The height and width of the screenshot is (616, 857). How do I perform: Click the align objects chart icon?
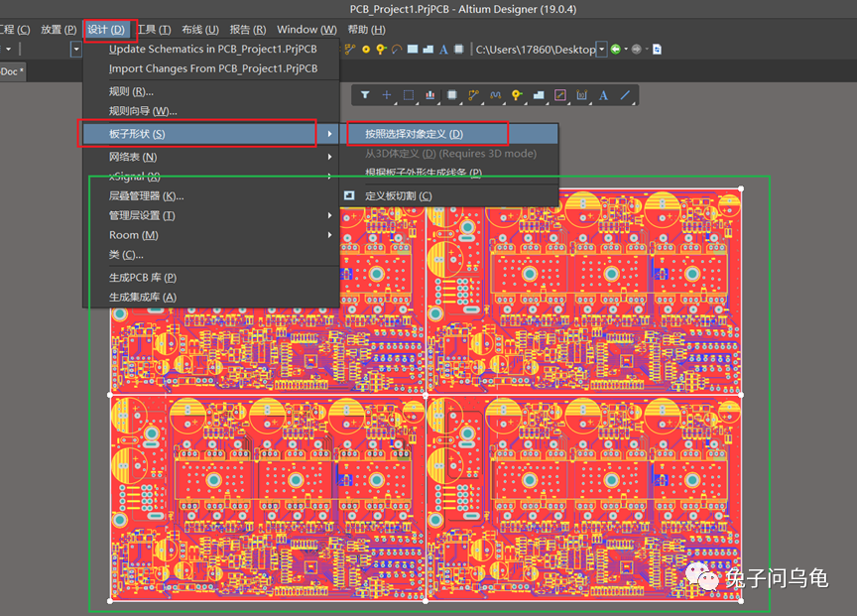coord(430,95)
